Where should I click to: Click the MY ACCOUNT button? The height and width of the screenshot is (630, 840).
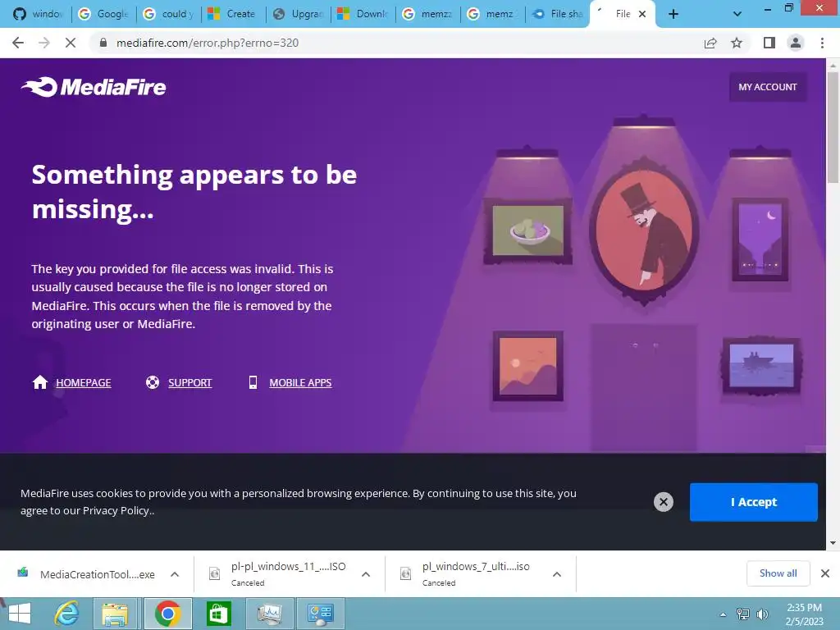coord(768,87)
